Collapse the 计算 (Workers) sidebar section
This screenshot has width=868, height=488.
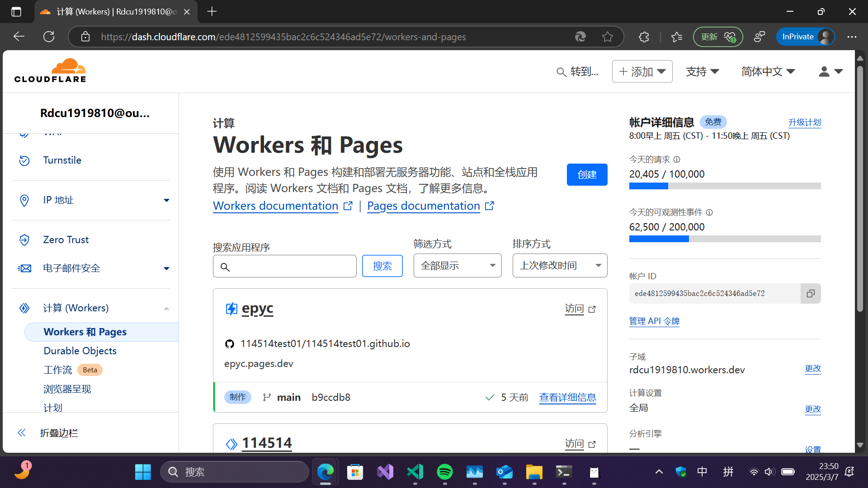pyautogui.click(x=166, y=308)
